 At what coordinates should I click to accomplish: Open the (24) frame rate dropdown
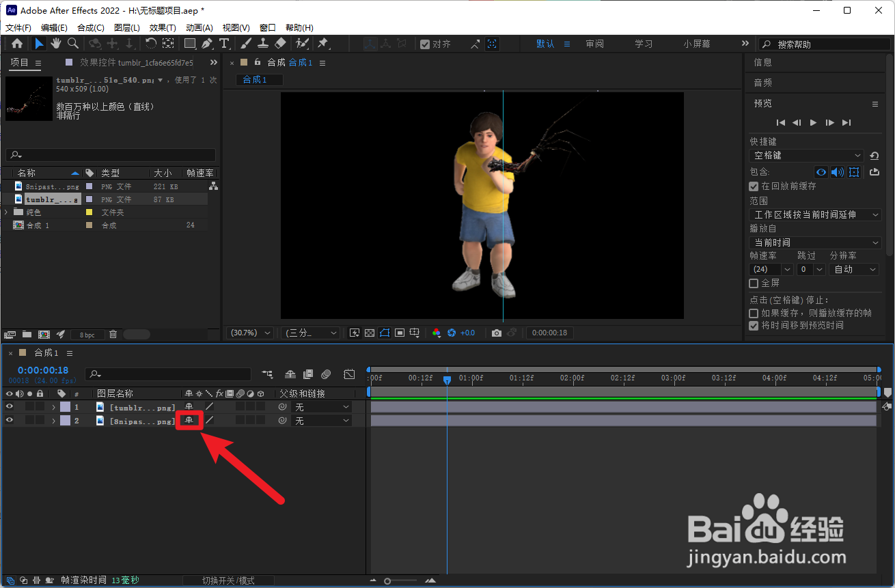pyautogui.click(x=771, y=269)
